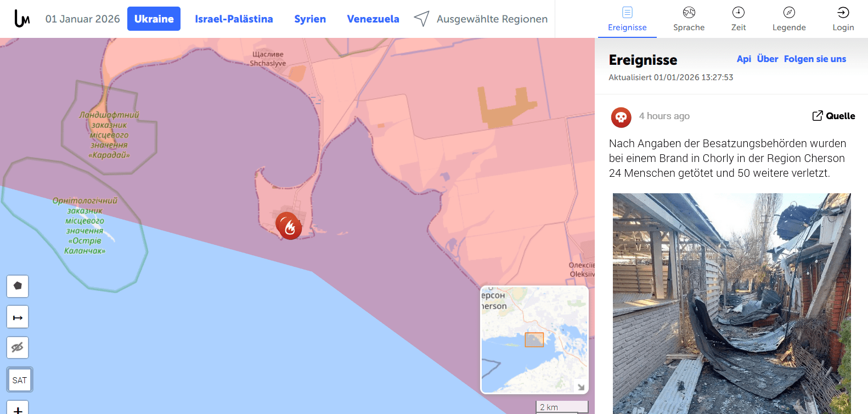Open the Sprache language panel
Viewport: 868px width, 414px height.
(x=689, y=19)
